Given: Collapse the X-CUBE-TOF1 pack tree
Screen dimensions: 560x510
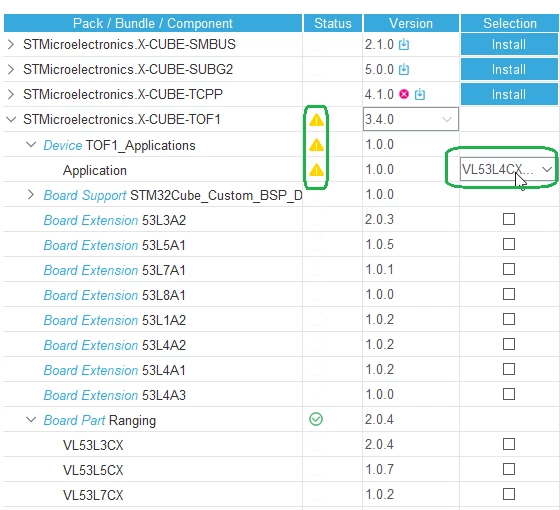Looking at the screenshot, I should click(11, 119).
